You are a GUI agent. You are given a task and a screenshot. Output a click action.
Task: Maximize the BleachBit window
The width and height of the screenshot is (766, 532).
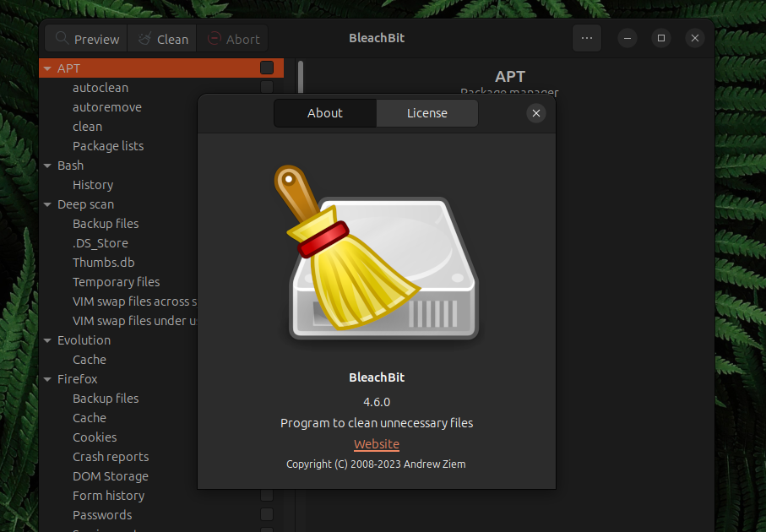(x=661, y=38)
